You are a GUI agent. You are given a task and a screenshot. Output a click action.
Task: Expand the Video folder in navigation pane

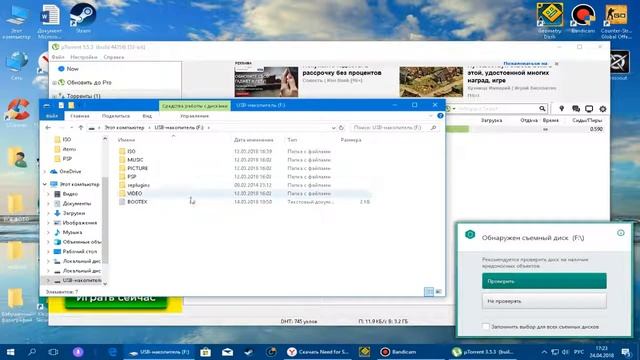pos(49,194)
